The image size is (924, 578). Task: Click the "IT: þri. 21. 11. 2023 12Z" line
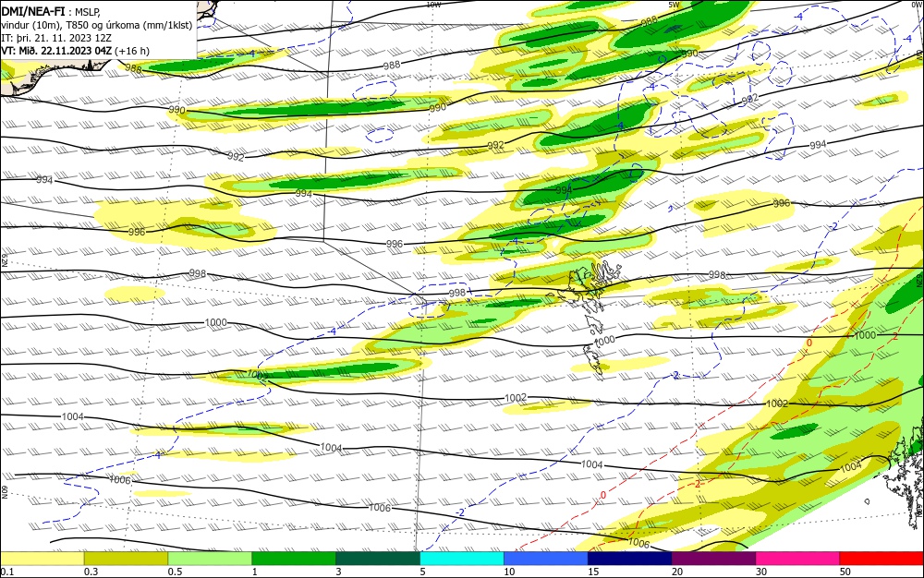click(x=56, y=38)
